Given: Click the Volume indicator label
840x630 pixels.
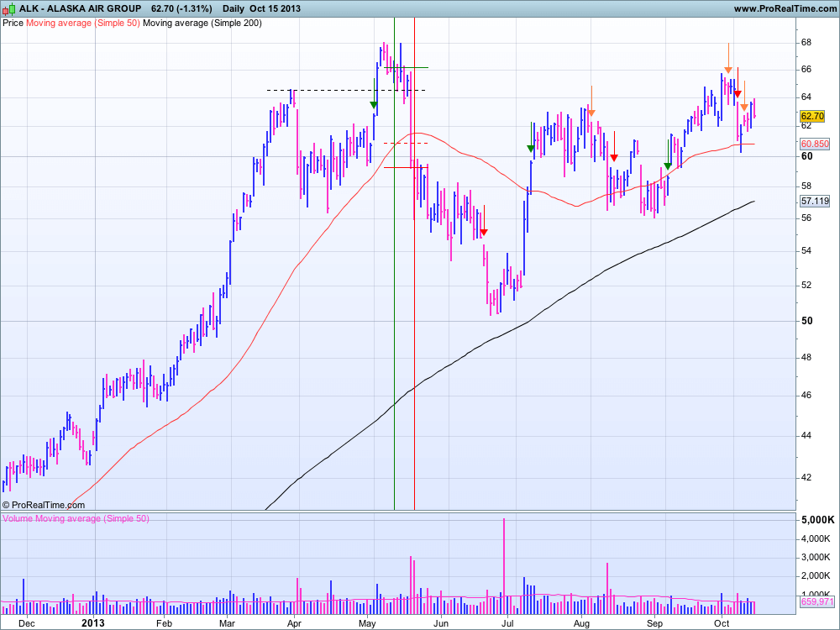Looking at the screenshot, I should pos(18,518).
